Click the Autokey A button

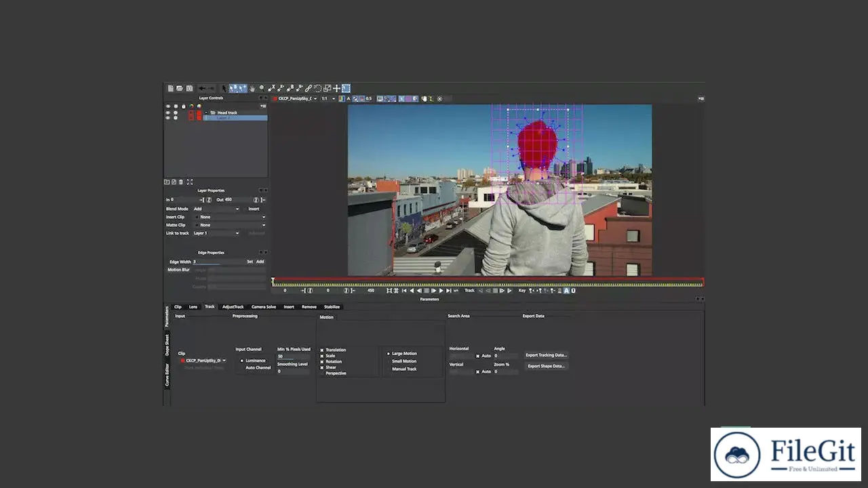click(566, 290)
